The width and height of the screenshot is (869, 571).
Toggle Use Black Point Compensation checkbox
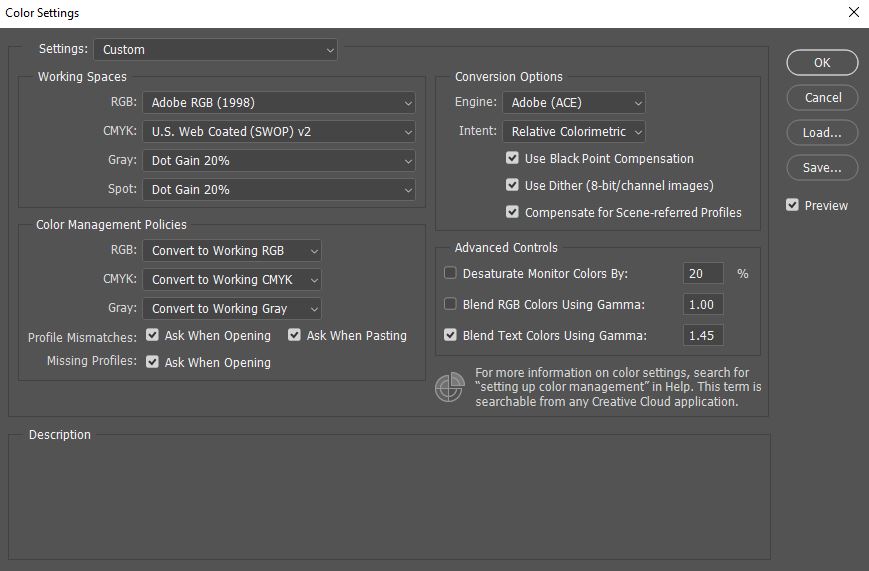pyautogui.click(x=512, y=158)
